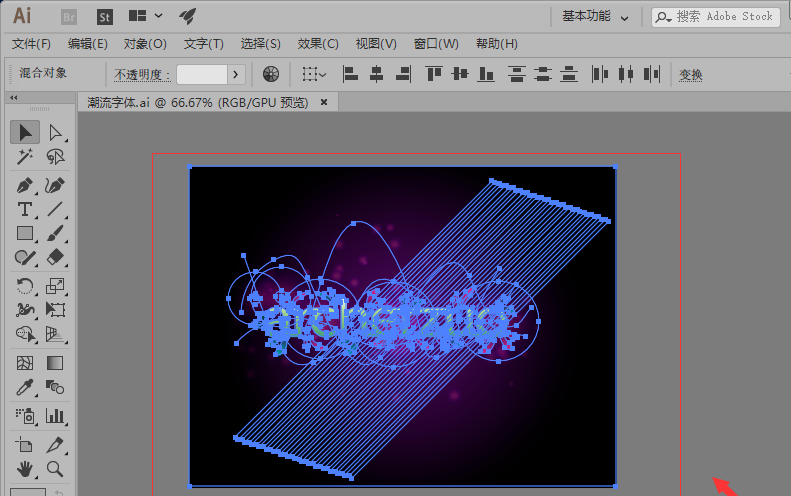
Task: Open Adobe Bridge via Br icon
Action: (70, 16)
